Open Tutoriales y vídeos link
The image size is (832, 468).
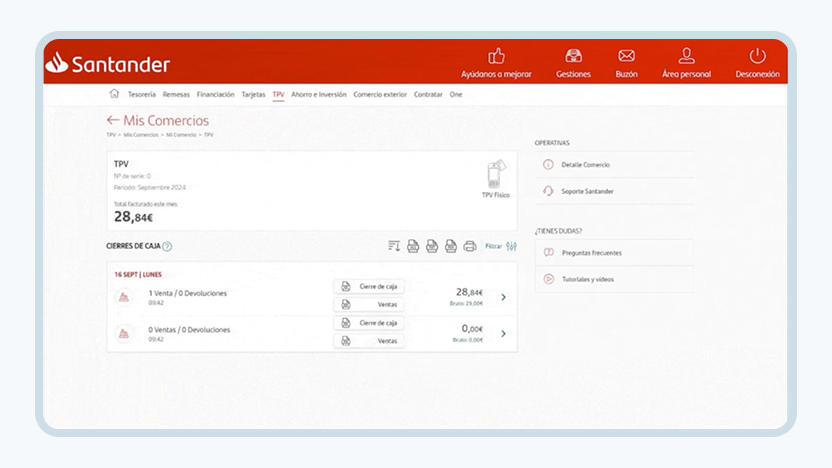[614, 279]
